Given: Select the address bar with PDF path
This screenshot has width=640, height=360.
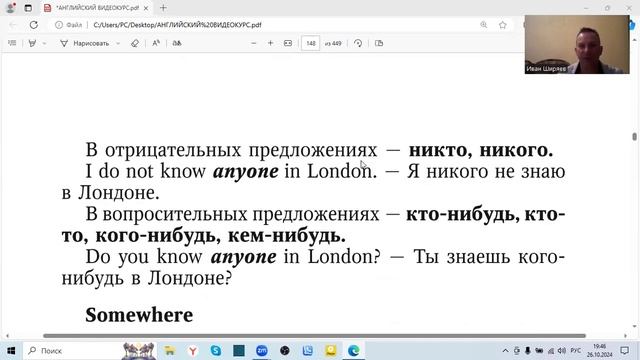Looking at the screenshot, I should point(177,25).
